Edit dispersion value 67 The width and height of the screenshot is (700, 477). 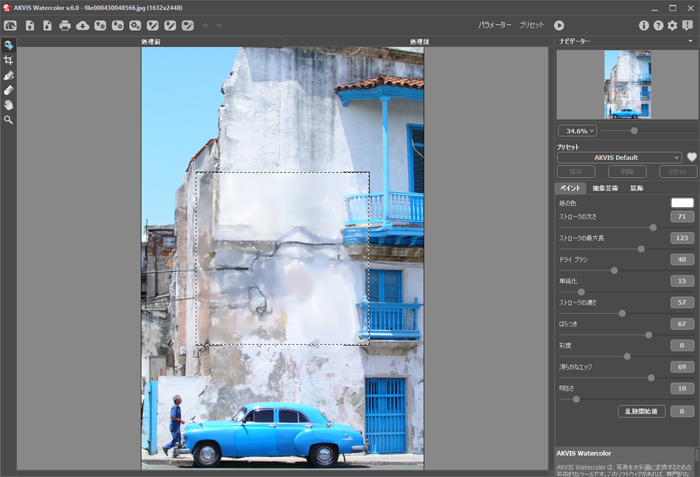pos(682,324)
